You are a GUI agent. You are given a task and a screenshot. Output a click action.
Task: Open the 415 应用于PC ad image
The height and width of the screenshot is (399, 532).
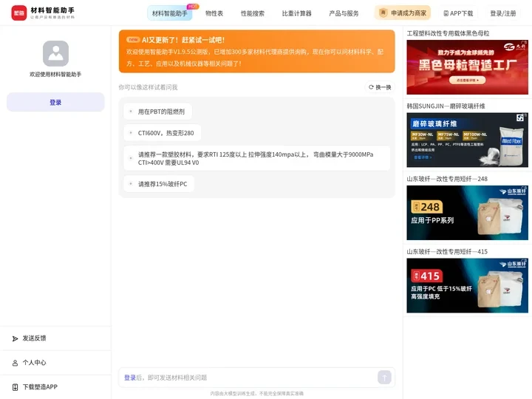click(x=467, y=286)
